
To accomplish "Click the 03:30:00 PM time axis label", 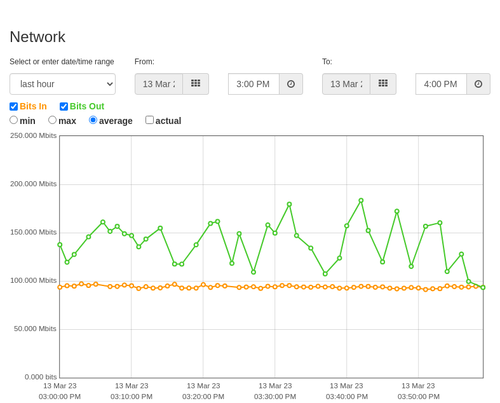I will click(275, 397).
